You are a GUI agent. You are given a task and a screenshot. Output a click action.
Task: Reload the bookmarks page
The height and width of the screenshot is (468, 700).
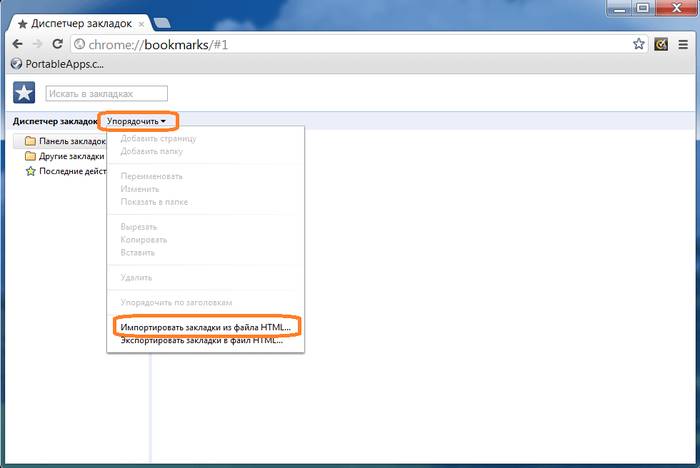coord(58,45)
